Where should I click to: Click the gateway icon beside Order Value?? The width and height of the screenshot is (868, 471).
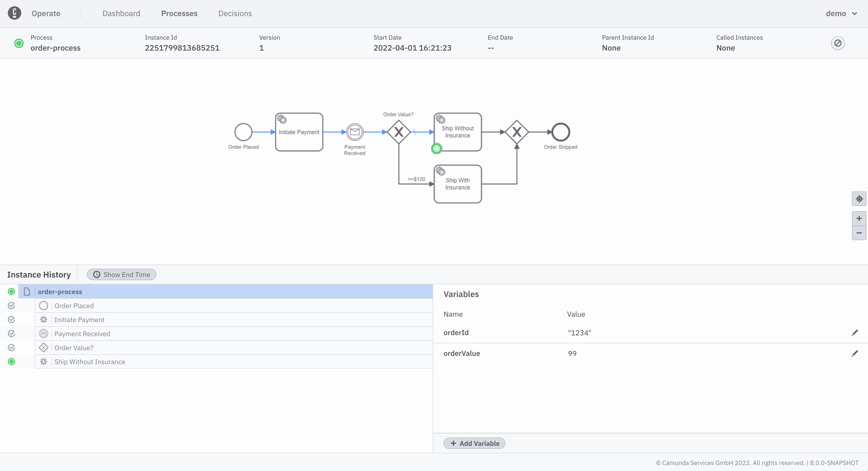(x=44, y=347)
